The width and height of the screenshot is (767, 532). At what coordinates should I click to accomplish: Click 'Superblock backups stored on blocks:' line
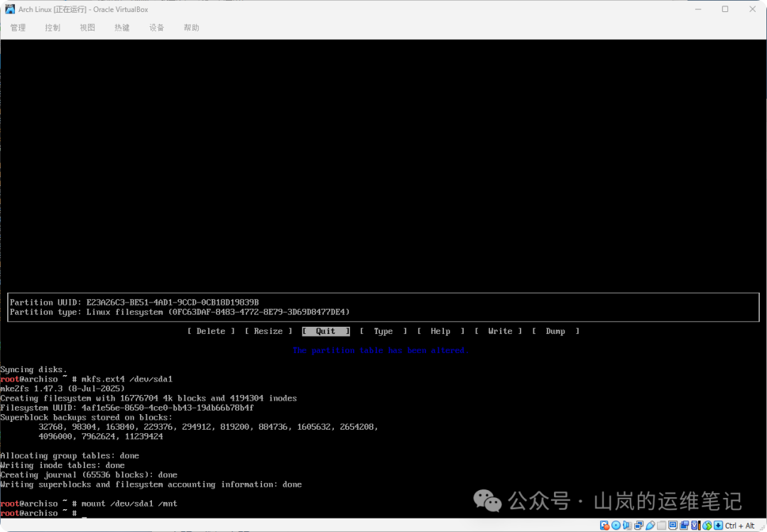(87, 418)
